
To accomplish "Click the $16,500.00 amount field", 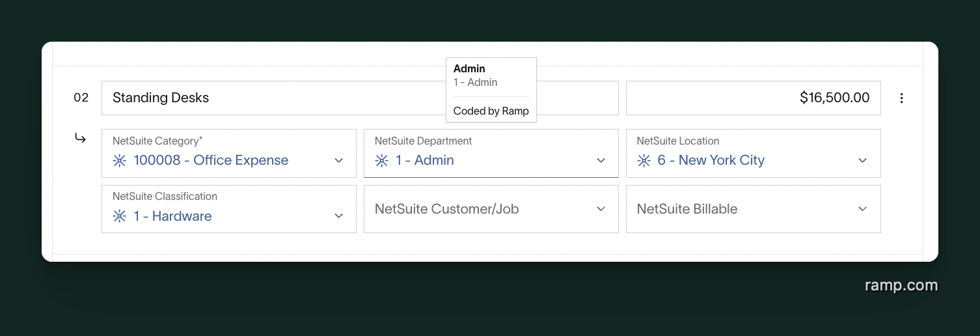I will pyautogui.click(x=753, y=98).
